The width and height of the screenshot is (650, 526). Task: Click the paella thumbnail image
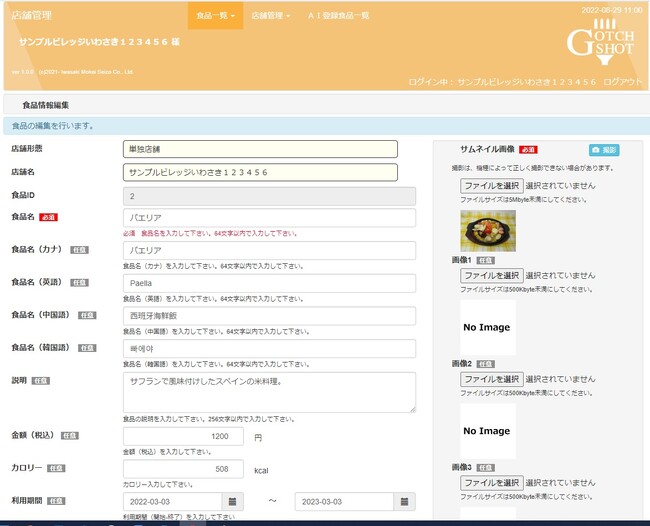pyautogui.click(x=488, y=230)
